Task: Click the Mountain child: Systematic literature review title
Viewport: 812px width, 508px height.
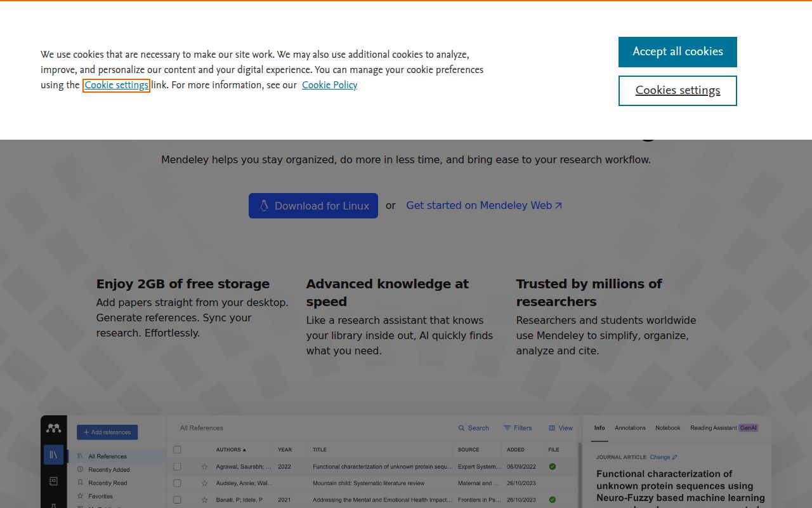Action: (x=369, y=483)
